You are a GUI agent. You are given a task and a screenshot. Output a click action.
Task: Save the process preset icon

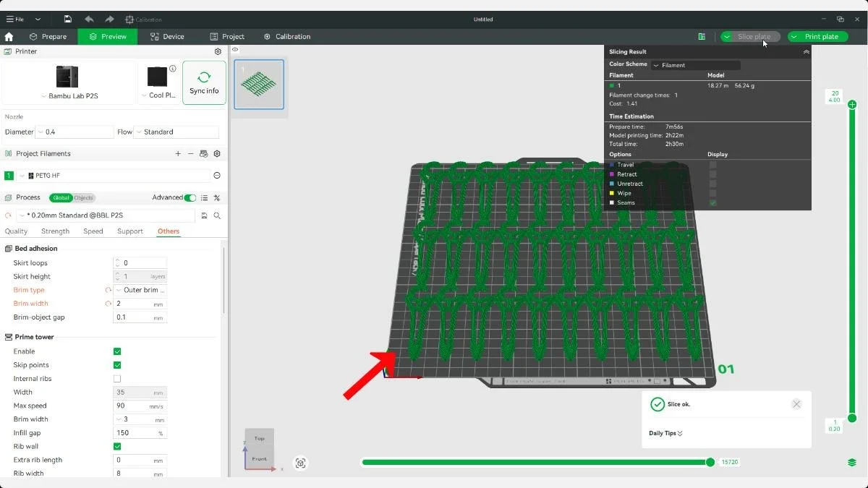(205, 215)
